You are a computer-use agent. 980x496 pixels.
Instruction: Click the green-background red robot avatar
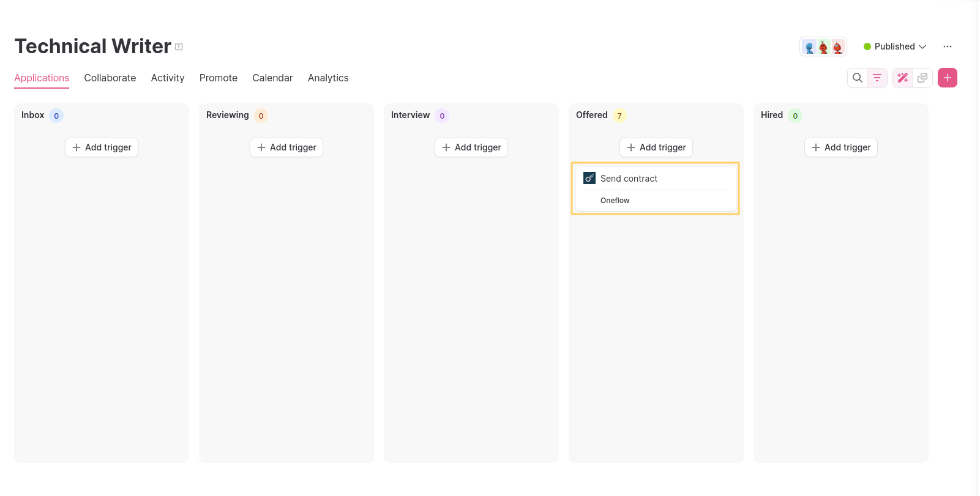tap(823, 47)
